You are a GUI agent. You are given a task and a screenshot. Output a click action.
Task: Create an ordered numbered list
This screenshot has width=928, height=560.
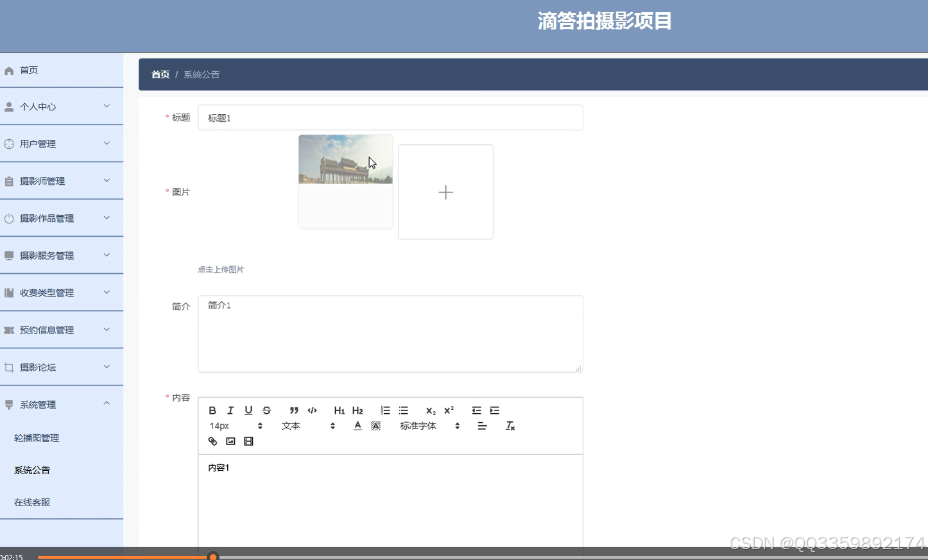[x=385, y=411]
